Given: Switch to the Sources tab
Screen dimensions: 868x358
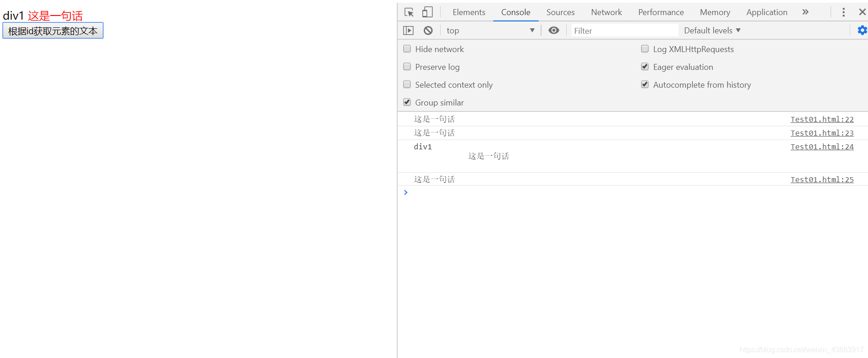Looking at the screenshot, I should coord(560,12).
